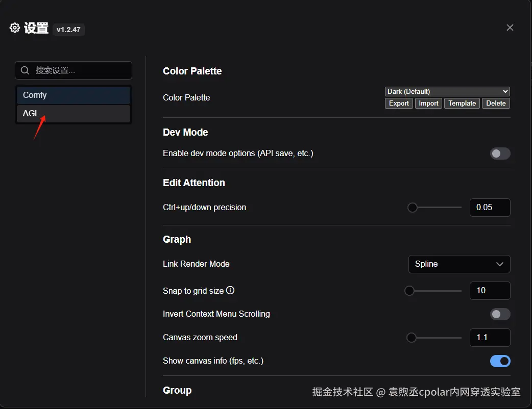Close the settings dialog with X
The height and width of the screenshot is (409, 532).
510,28
